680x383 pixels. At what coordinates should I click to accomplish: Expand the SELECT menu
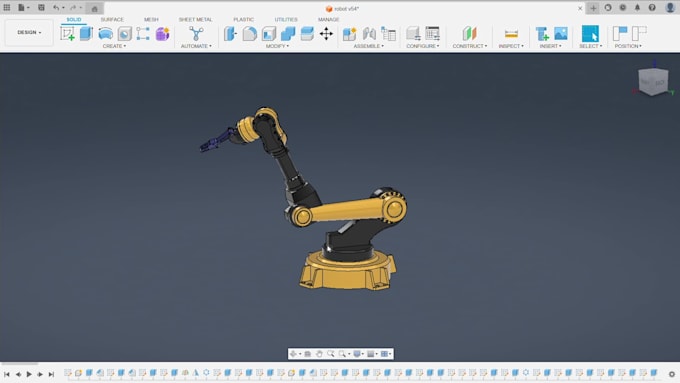coord(591,46)
